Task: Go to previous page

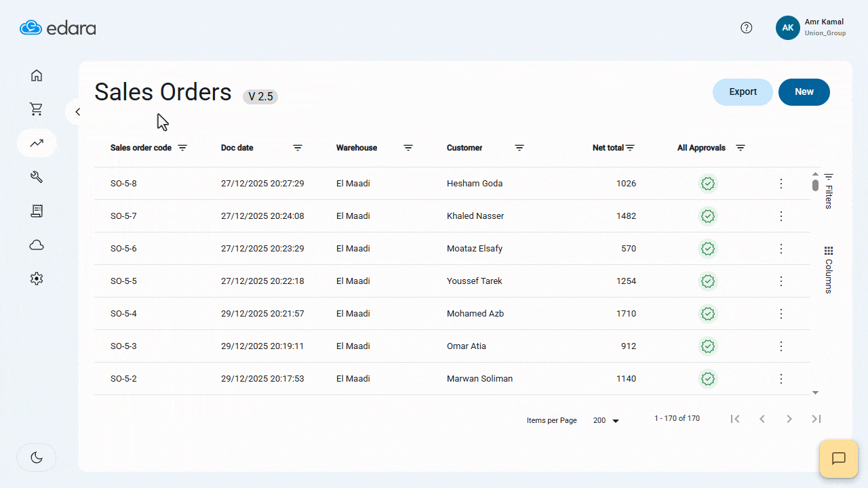Action: (x=762, y=419)
